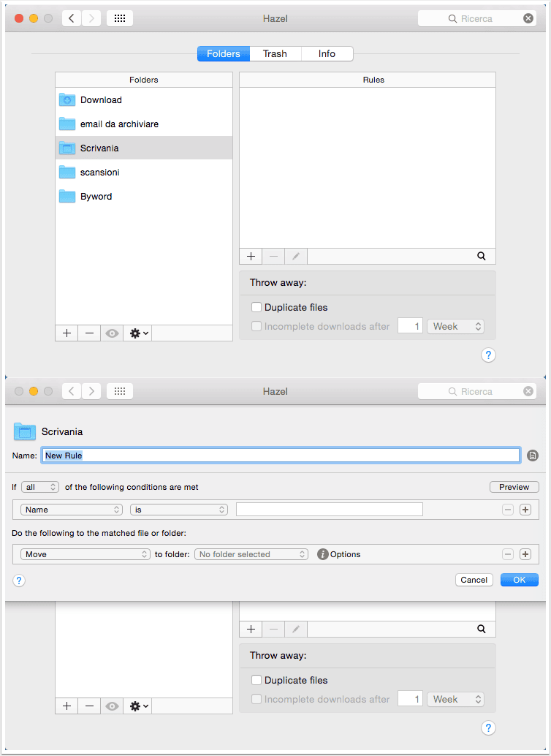
Task: Edit rule pencil icon in bottom window
Action: 296,630
